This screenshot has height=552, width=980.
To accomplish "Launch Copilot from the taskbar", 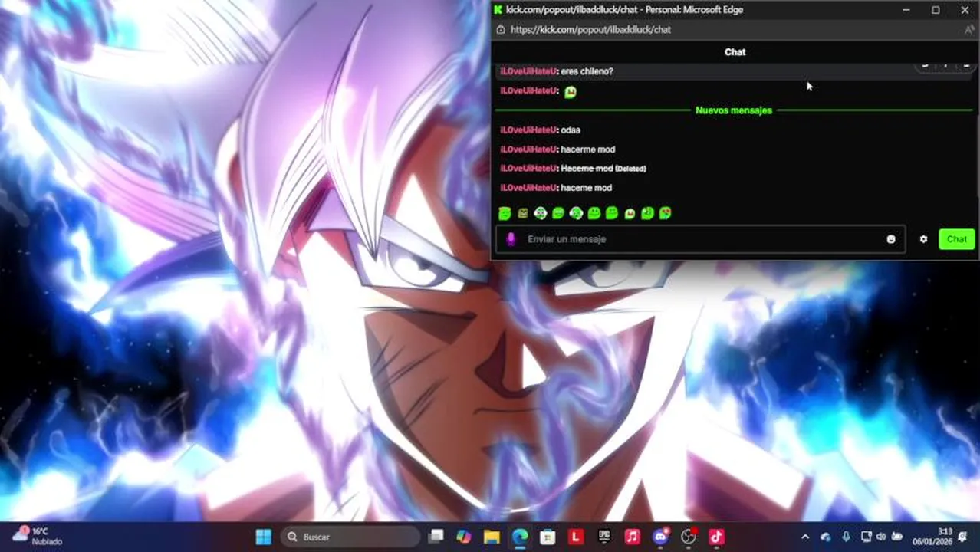I will [x=463, y=537].
